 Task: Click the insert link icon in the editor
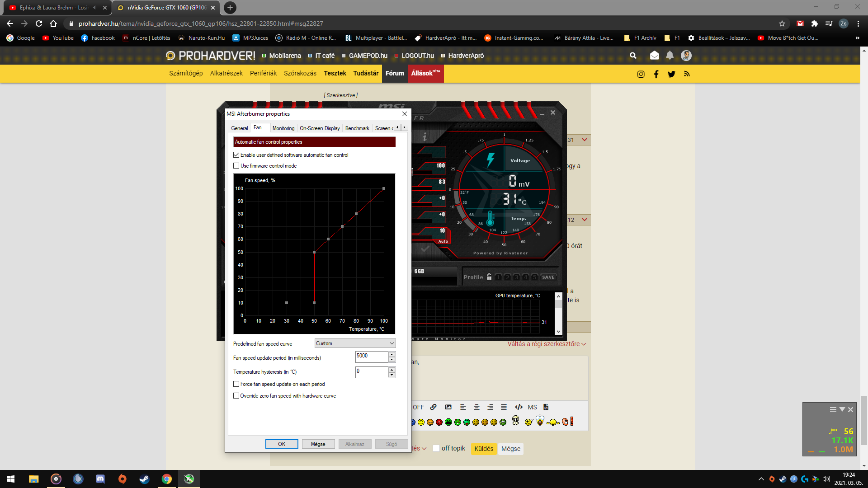coord(434,407)
